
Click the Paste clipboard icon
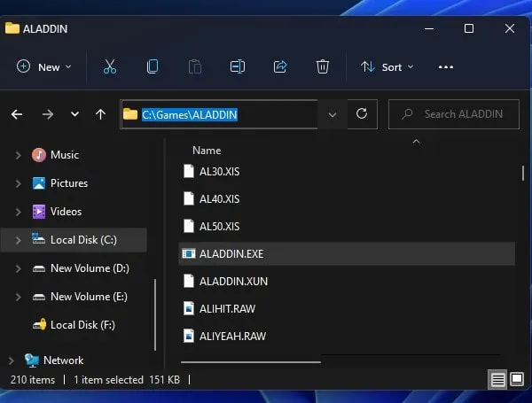[x=195, y=66]
